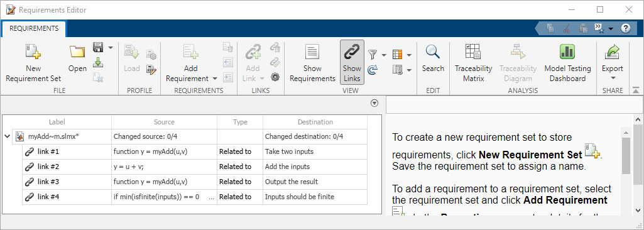Sort by the Label column header
644x230 pixels.
pos(57,122)
